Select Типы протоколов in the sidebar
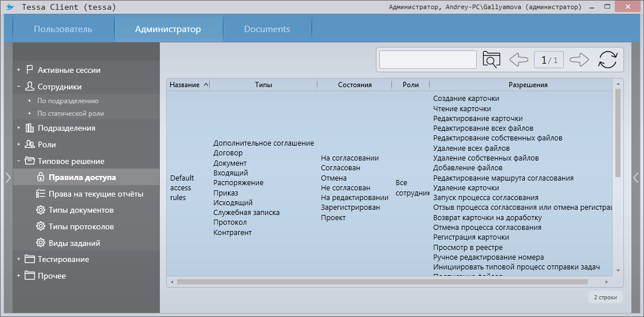Screen dimensions: 644x317 pos(81,226)
